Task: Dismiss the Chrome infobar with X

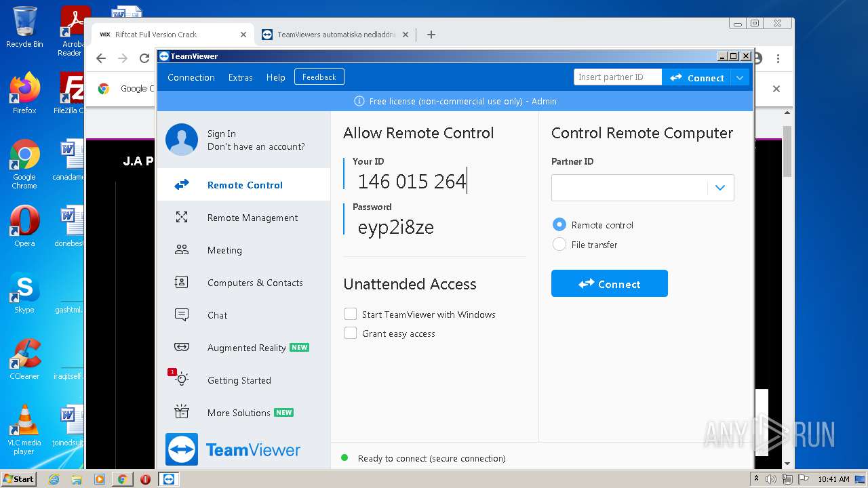Action: tap(776, 89)
